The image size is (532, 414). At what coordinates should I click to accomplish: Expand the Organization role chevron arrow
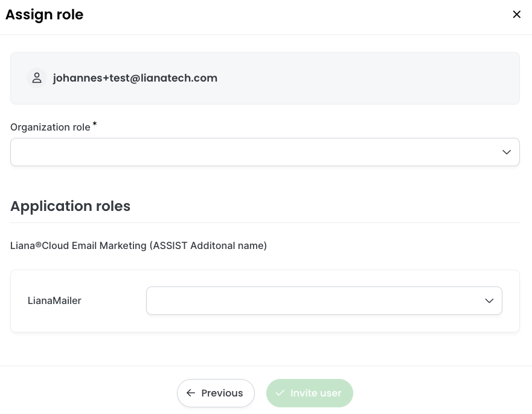pyautogui.click(x=506, y=152)
